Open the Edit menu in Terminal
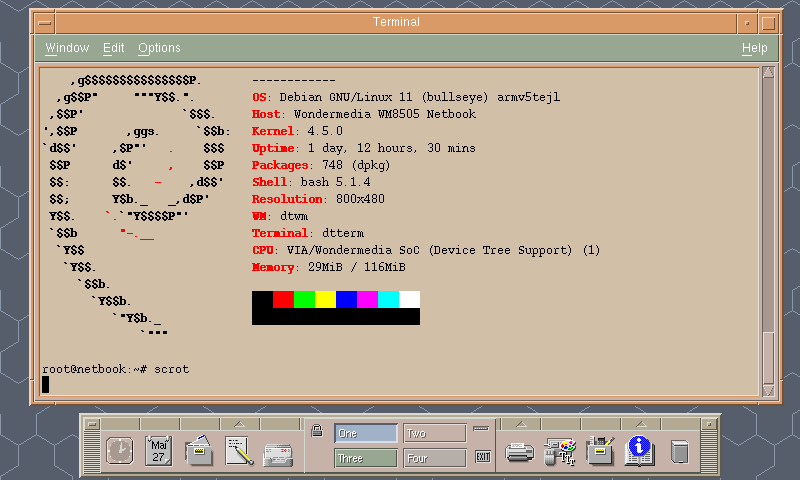 pos(113,48)
